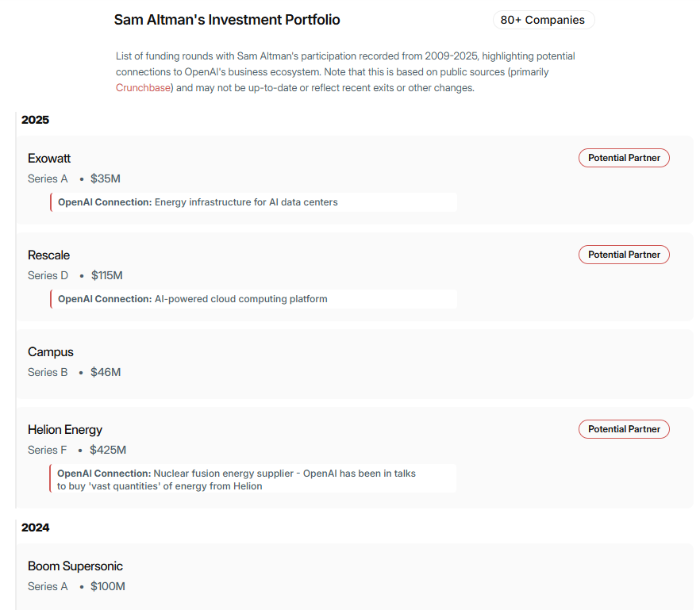The height and width of the screenshot is (610, 700).
Task: Click Rescale's Potential Partner badge
Action: [624, 255]
